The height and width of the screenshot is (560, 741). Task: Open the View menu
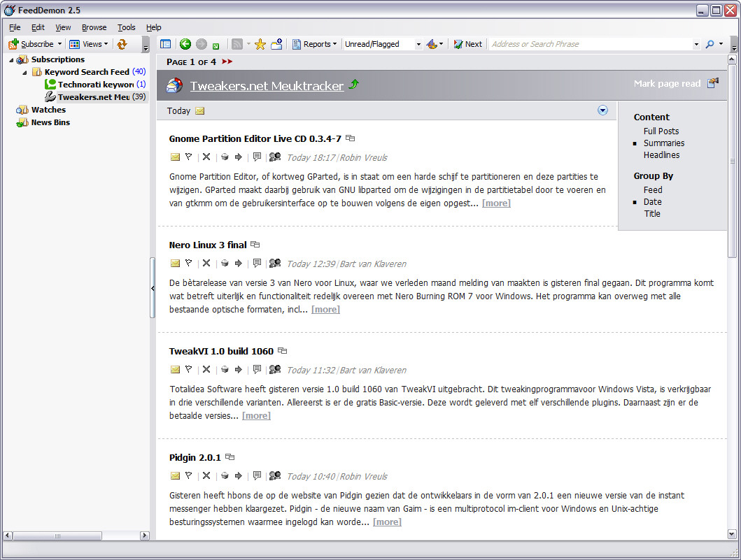[63, 27]
